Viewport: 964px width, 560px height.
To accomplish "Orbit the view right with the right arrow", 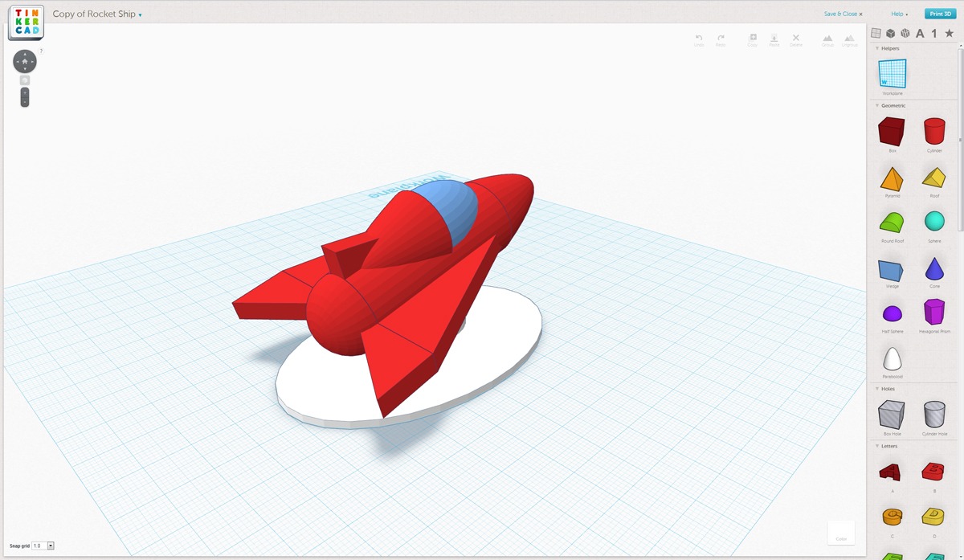I will tap(33, 61).
